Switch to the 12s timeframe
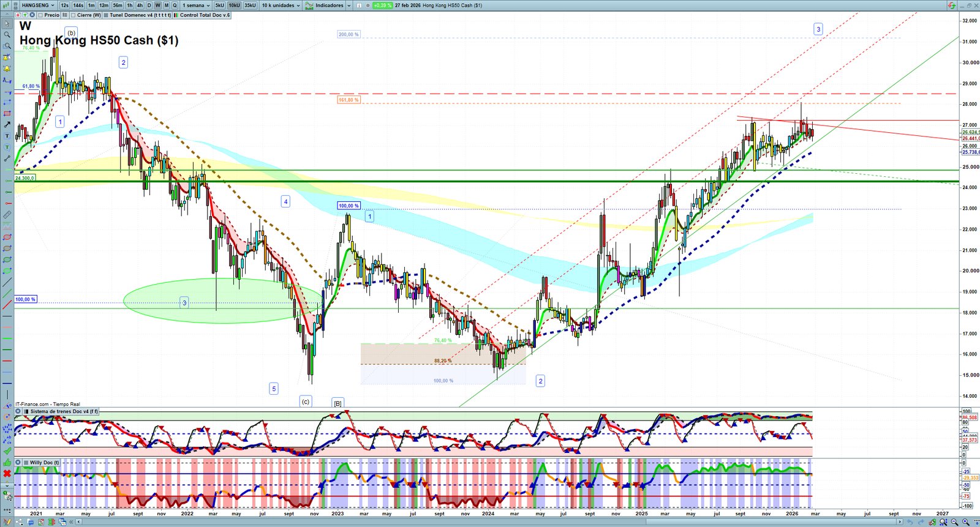This screenshot has width=980, height=527. pos(64,6)
